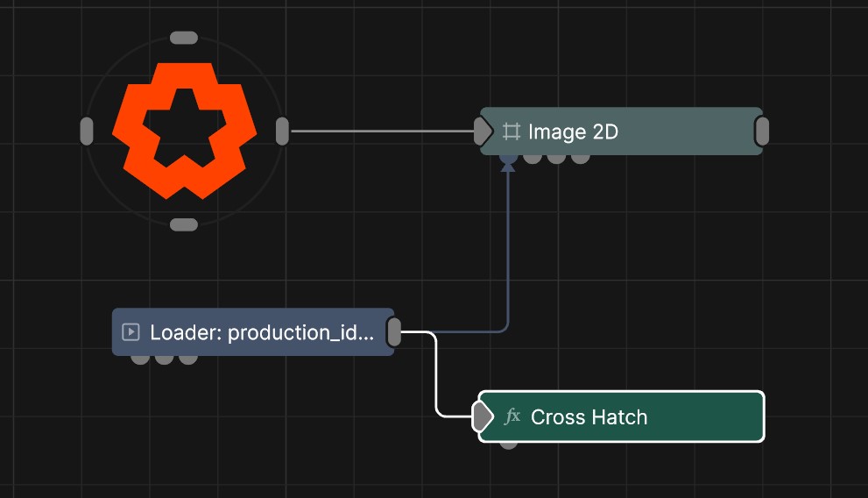868x498 pixels.
Task: Click the root node's right output port
Action: (x=282, y=131)
